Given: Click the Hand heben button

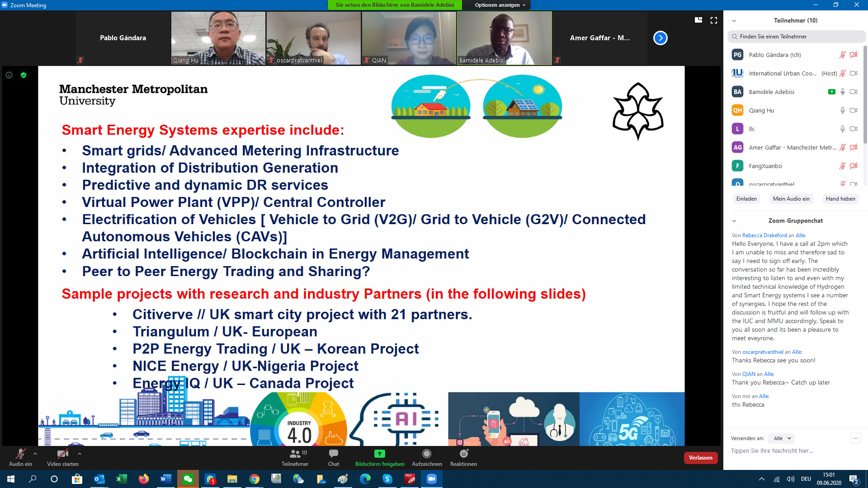Looking at the screenshot, I should click(840, 199).
